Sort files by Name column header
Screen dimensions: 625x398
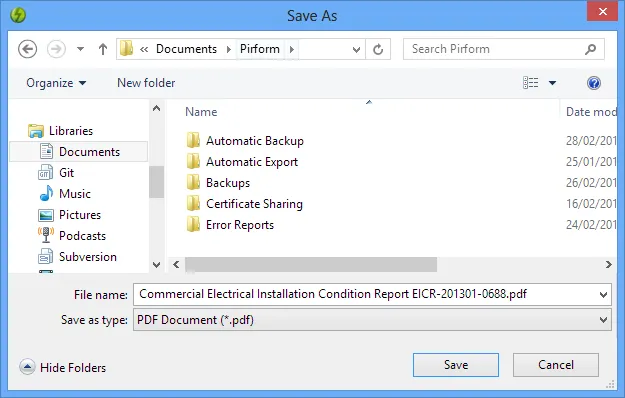click(201, 112)
